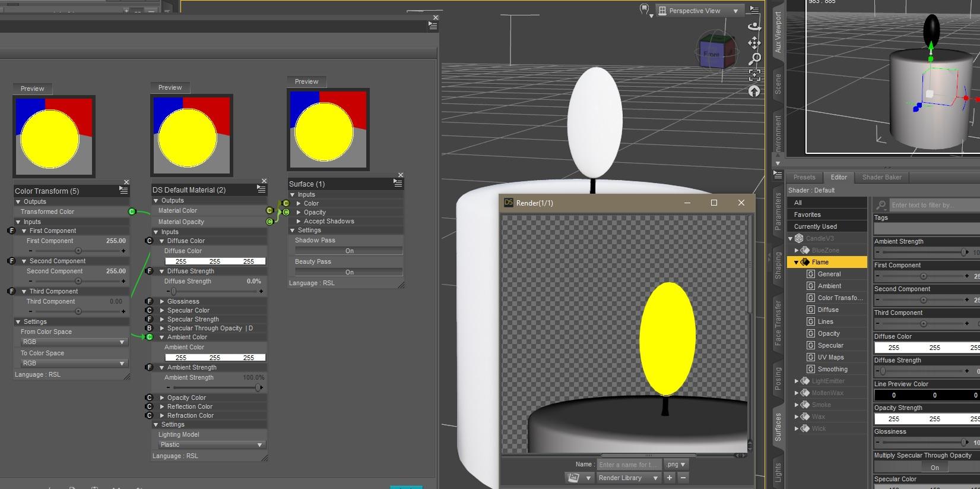Toggle Shadow Pass On button
Viewport: 980px width, 489px height.
pos(349,251)
